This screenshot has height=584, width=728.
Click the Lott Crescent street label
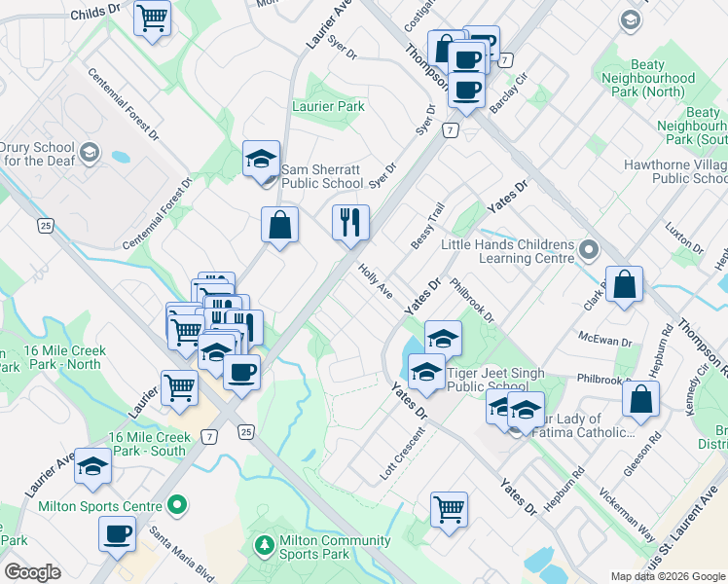click(402, 454)
